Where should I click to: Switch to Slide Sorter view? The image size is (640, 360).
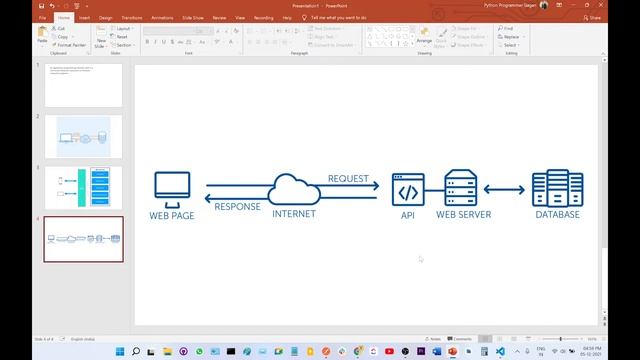pos(500,339)
